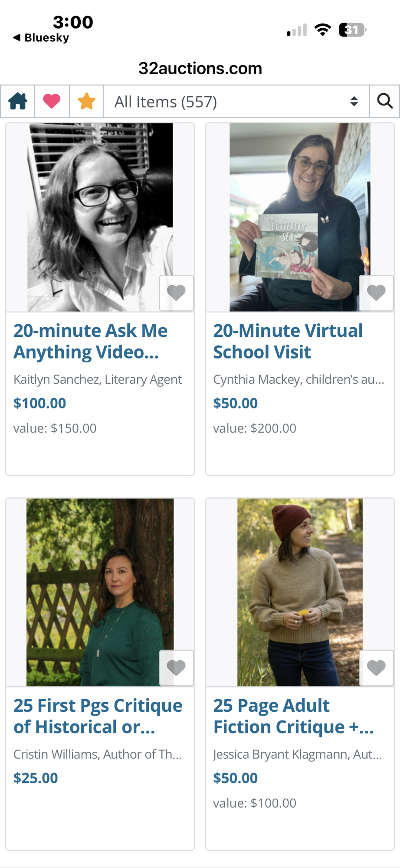
Task: Go to auction home via house icon
Action: point(18,102)
